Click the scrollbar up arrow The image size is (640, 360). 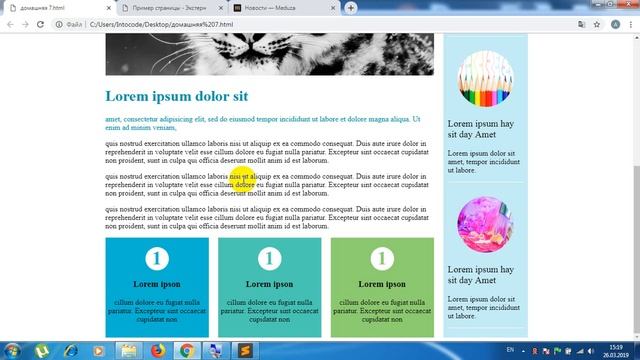pos(636,38)
